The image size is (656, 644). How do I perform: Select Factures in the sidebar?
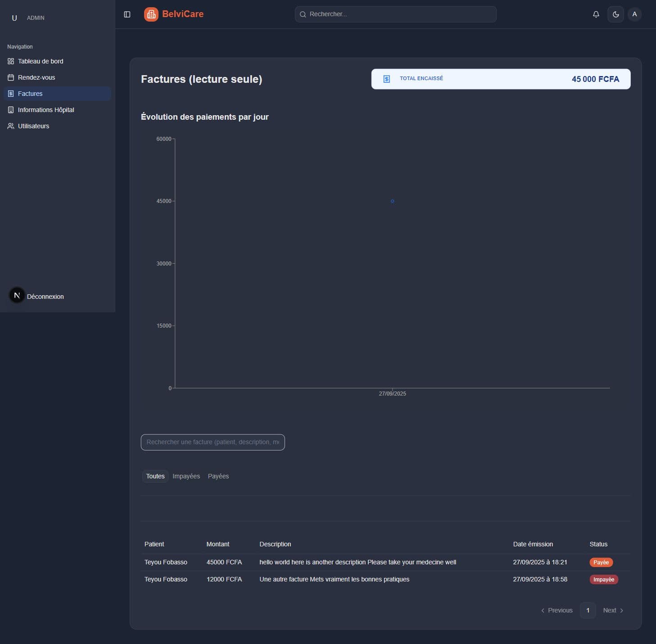point(57,94)
